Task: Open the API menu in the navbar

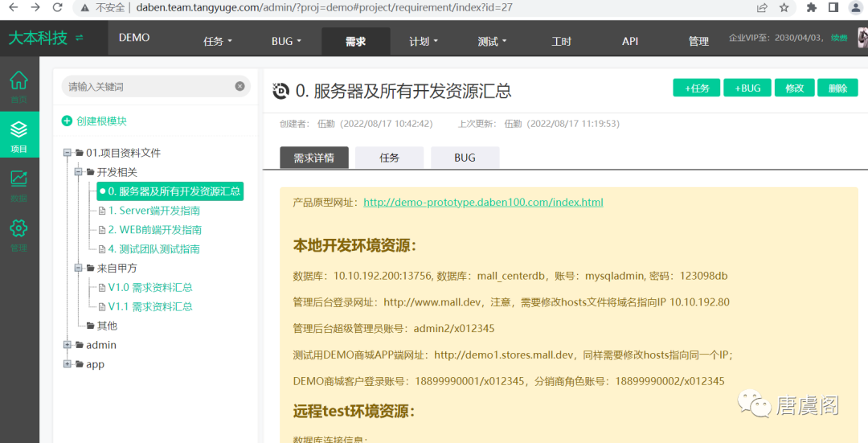Action: [630, 42]
